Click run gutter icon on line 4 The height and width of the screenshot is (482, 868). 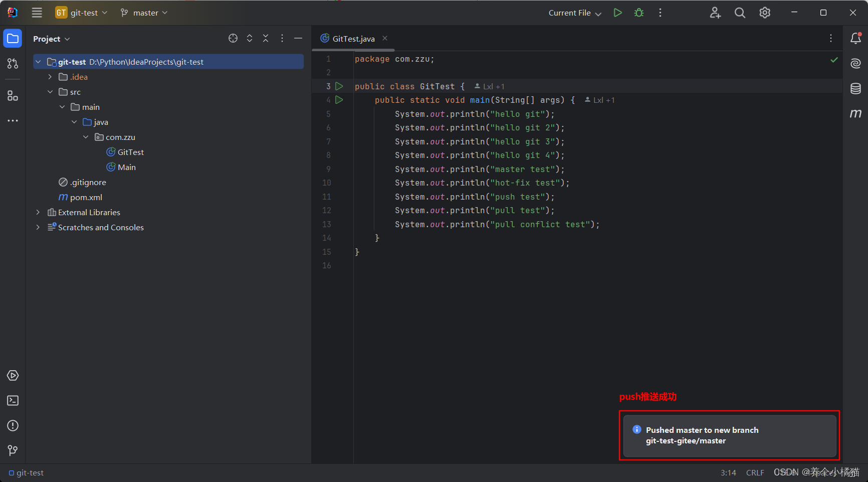(x=339, y=100)
